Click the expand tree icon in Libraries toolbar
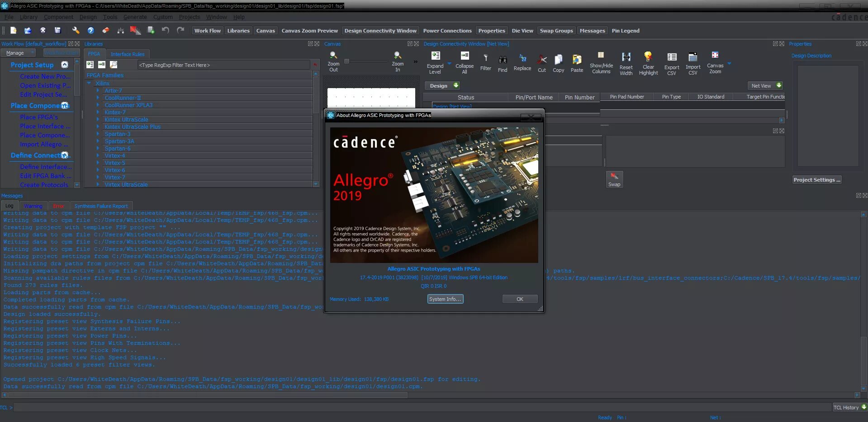868x422 pixels. pos(90,65)
